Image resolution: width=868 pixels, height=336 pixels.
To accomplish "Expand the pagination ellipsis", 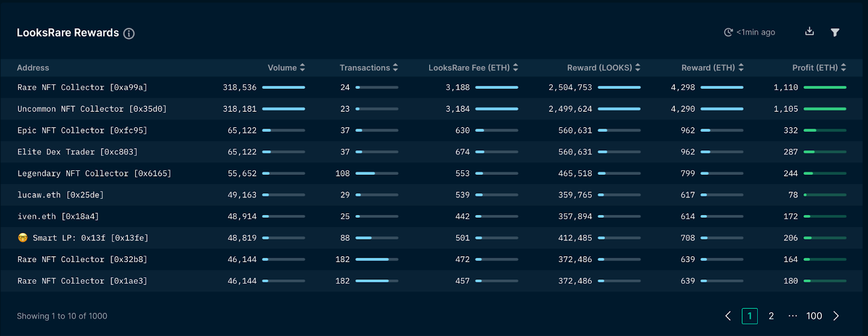I will 793,316.
